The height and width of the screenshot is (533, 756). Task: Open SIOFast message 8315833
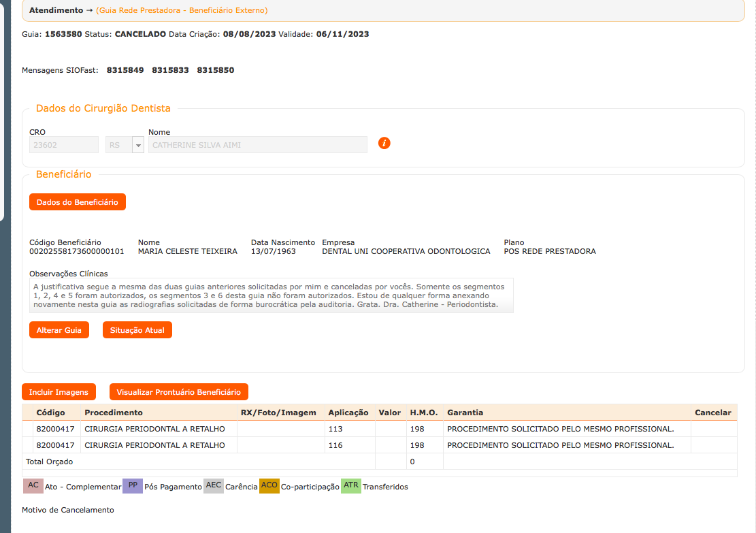(170, 70)
